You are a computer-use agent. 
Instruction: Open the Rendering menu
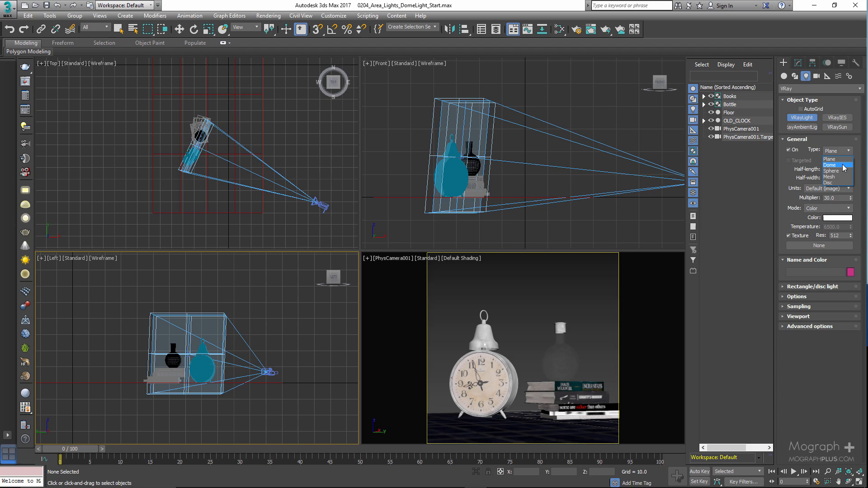point(268,15)
